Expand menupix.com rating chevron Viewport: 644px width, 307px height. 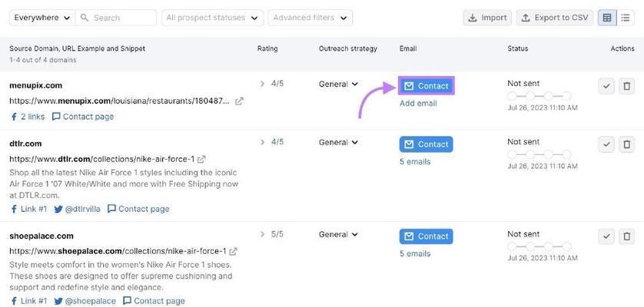pyautogui.click(x=263, y=84)
